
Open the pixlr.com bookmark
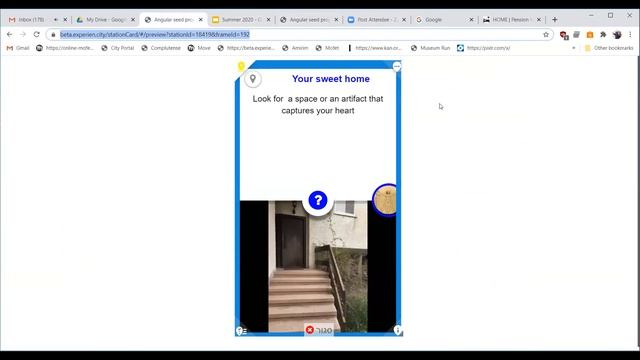click(x=484, y=48)
